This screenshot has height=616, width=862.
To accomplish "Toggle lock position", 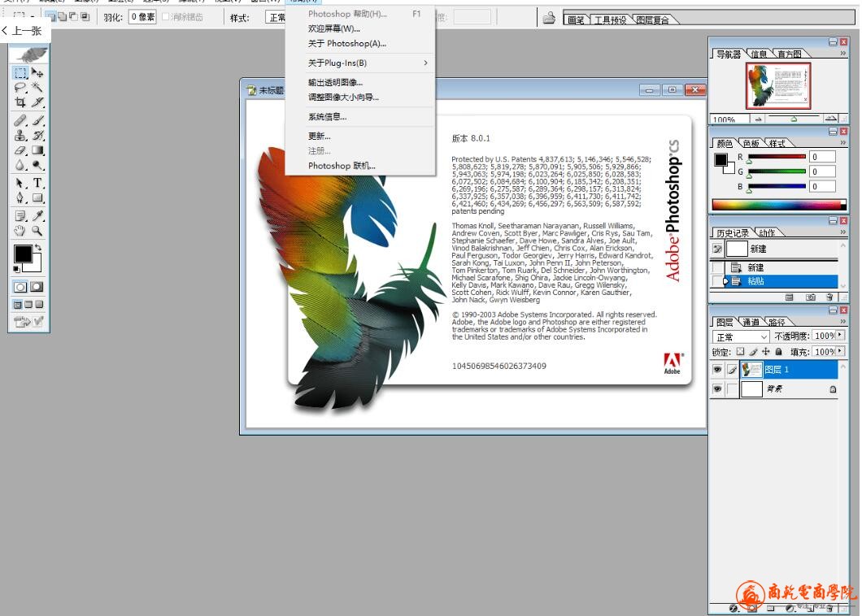I will coord(766,352).
